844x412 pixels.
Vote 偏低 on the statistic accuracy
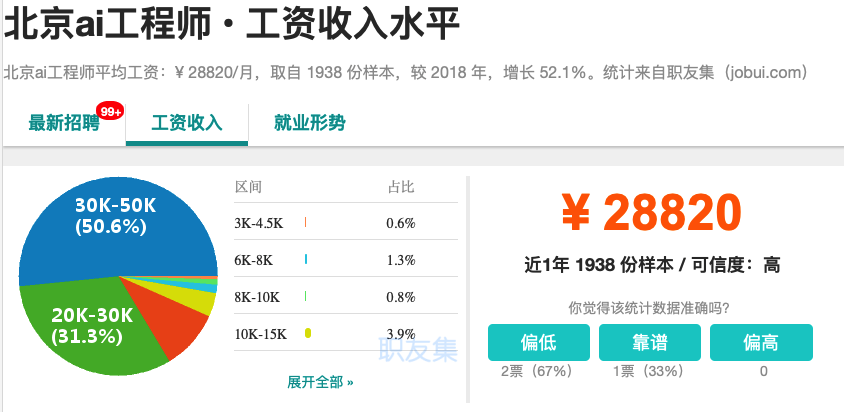click(x=539, y=343)
